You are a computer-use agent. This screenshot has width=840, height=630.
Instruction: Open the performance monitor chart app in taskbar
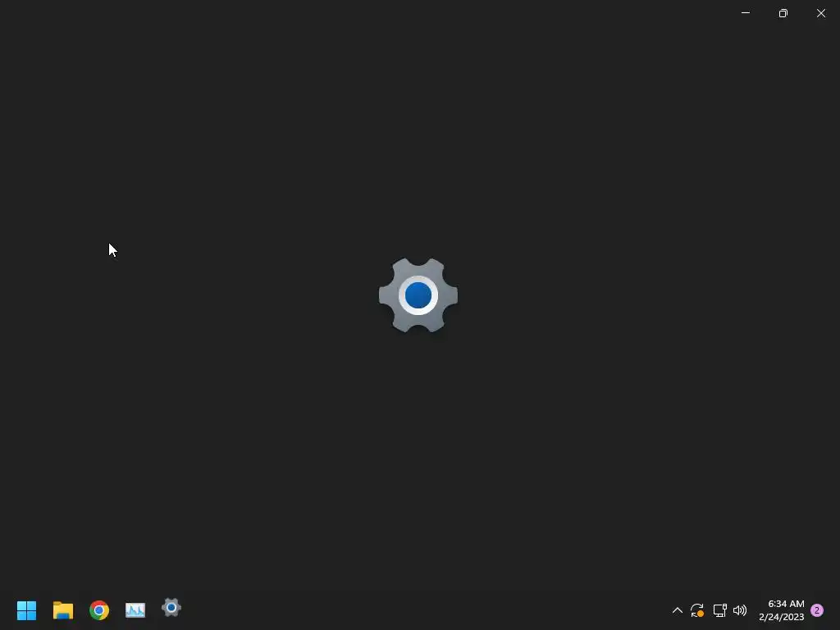click(x=135, y=610)
